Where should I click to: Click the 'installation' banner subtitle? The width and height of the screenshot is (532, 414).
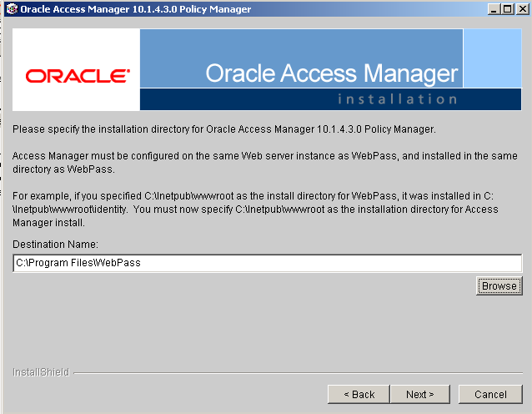coord(397,99)
